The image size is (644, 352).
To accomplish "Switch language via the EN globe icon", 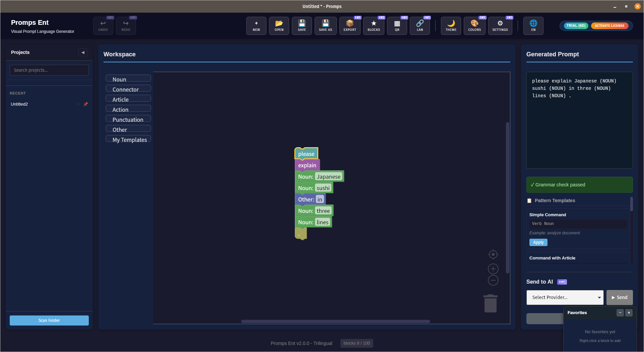I will 533,25.
